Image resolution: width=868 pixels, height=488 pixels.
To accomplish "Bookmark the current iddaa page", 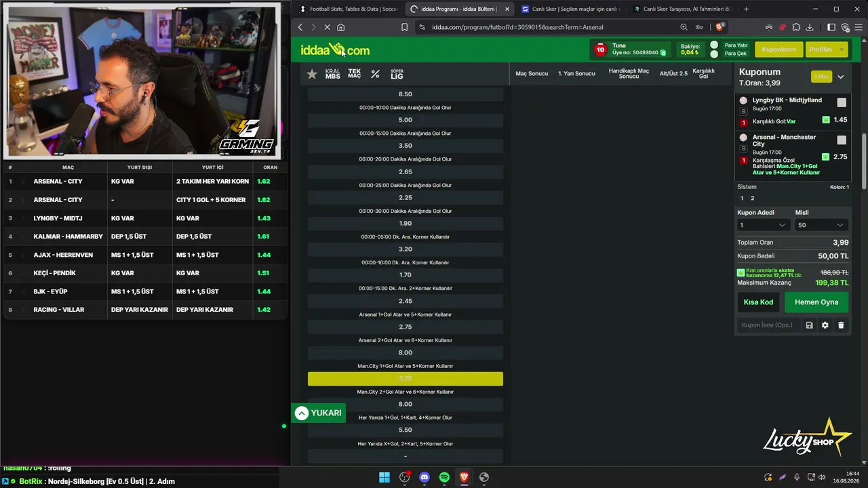I will coord(404,27).
